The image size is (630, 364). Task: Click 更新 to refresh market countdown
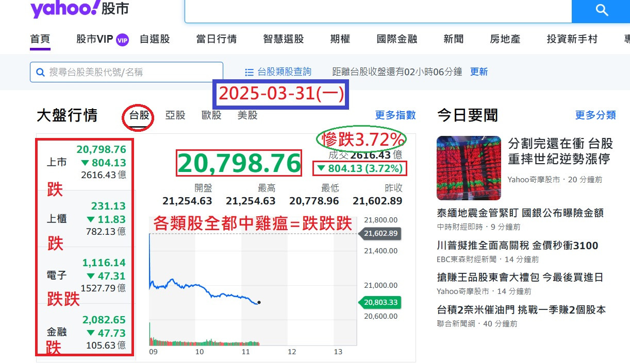coord(478,72)
